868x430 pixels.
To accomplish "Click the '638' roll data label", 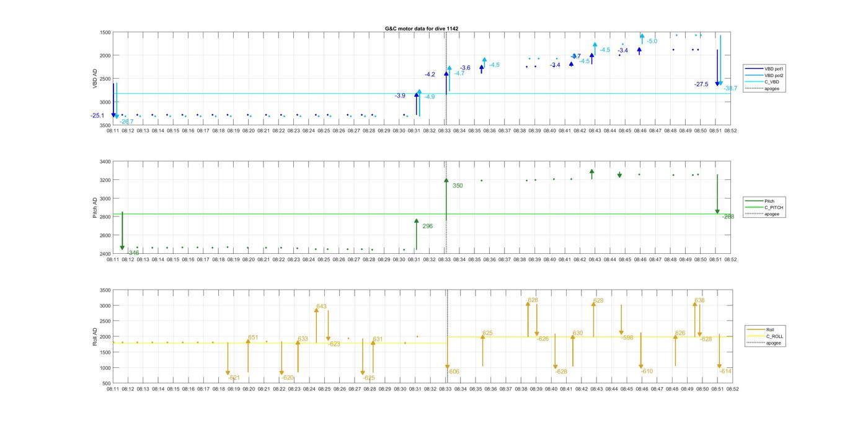I will (x=699, y=301).
